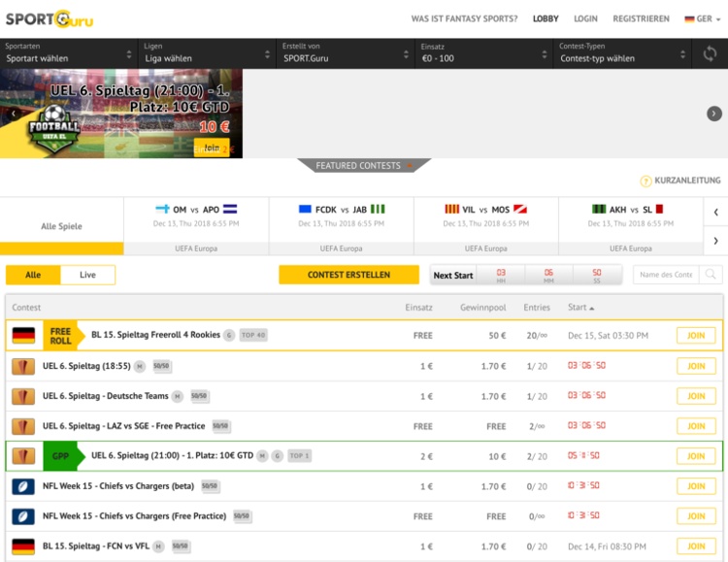
Task: Join BL 15. Spieltag FCN vs VFL
Action: (x=696, y=546)
